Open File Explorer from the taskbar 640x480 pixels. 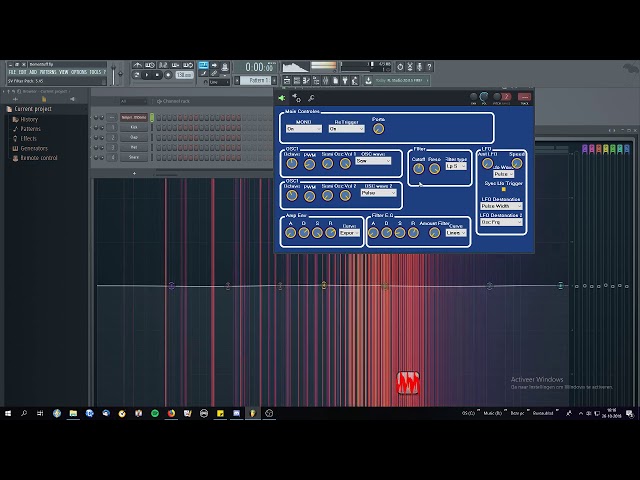click(73, 413)
